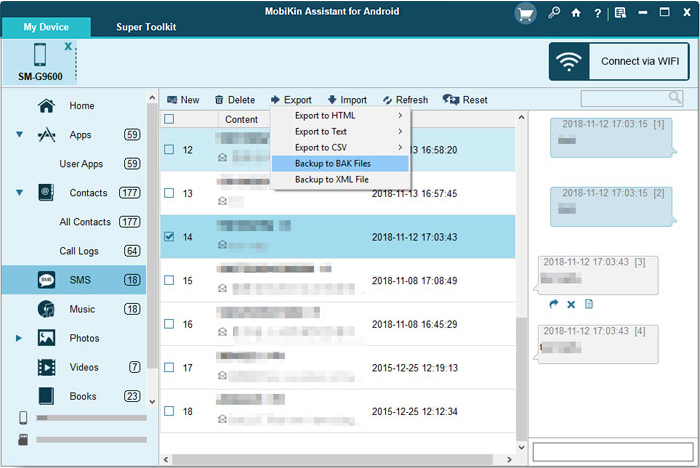Click the Import toolbar button
Viewport: 700px width, 468px height.
point(347,100)
